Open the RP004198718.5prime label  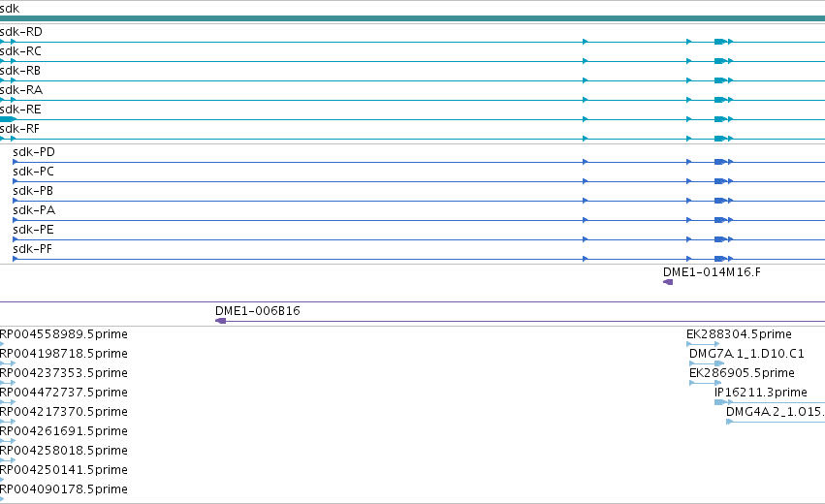(x=64, y=354)
